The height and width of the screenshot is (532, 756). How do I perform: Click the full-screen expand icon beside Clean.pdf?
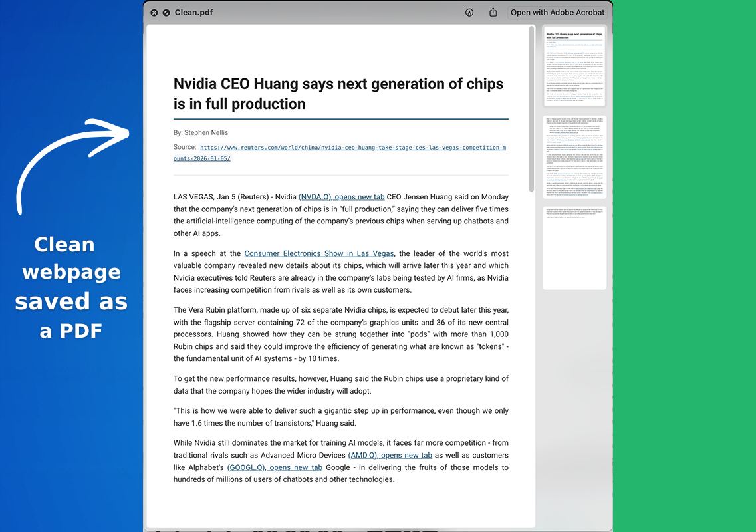(166, 13)
